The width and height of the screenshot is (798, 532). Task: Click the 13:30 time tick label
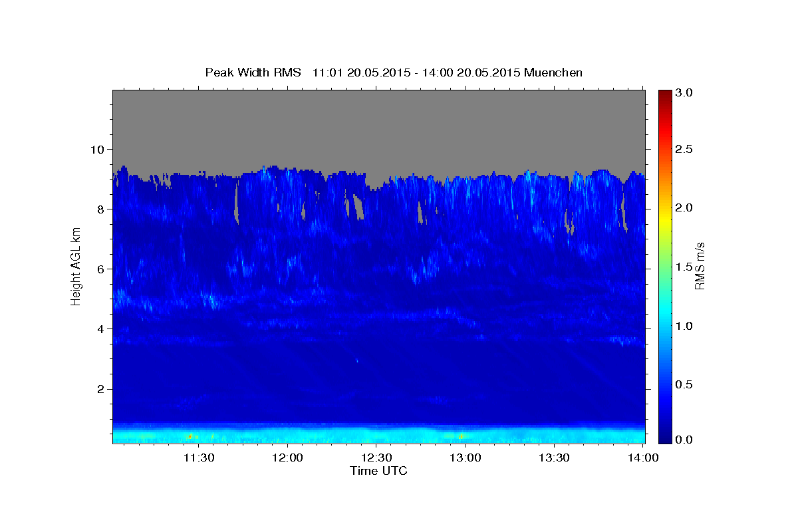[x=554, y=458]
